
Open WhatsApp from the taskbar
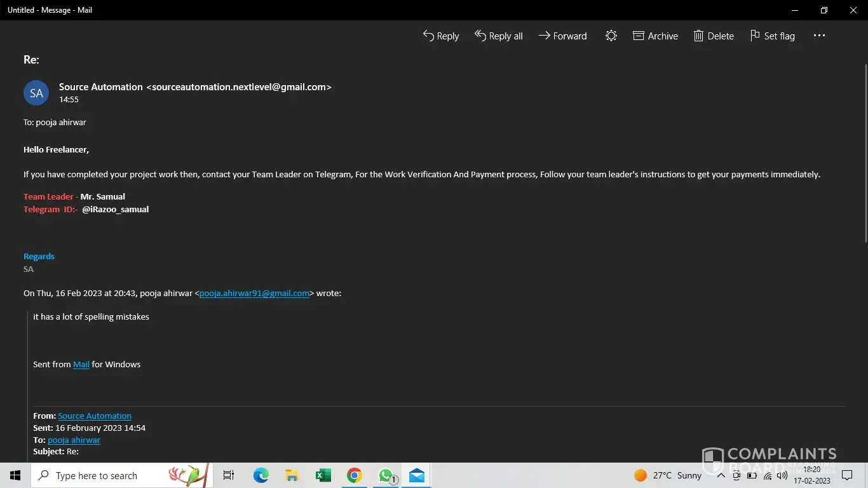click(386, 475)
